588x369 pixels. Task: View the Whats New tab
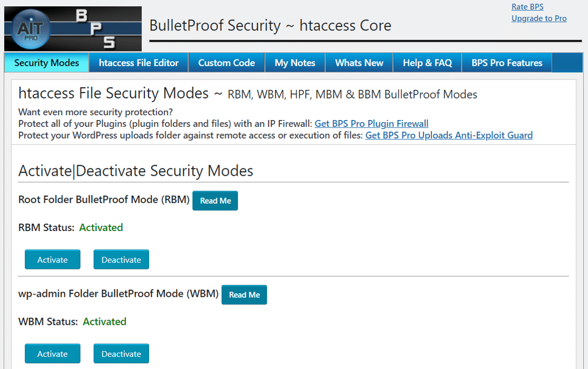pyautogui.click(x=359, y=62)
